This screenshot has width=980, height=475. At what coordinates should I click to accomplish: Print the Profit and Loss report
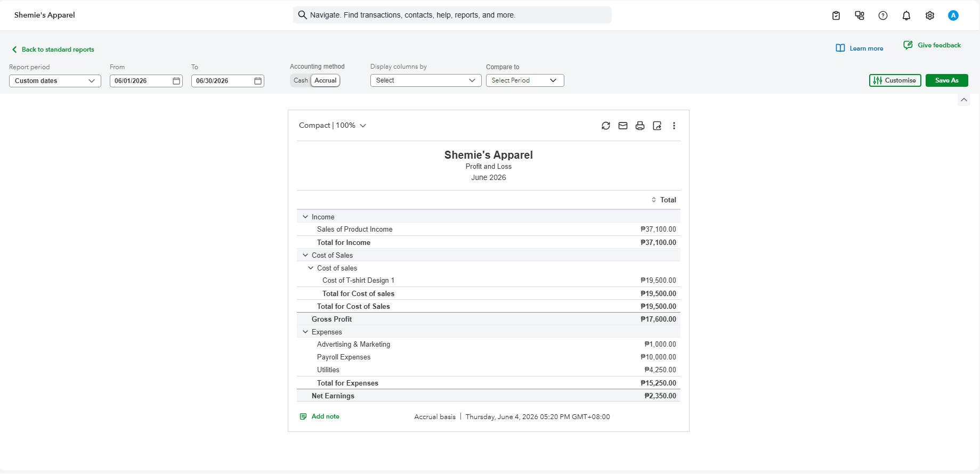[640, 126]
